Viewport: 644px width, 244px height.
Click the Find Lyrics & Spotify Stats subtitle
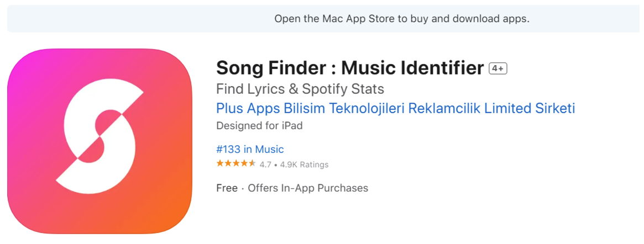300,89
